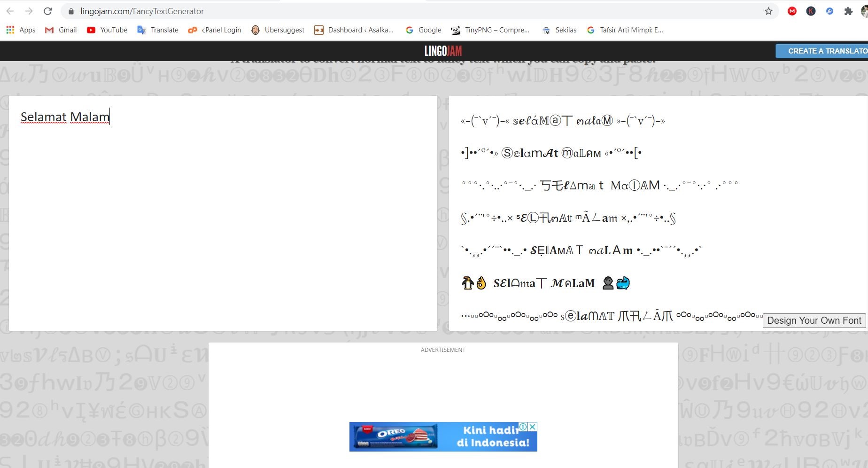
Task: Open the profile avatar in the toolbar
Action: (864, 11)
